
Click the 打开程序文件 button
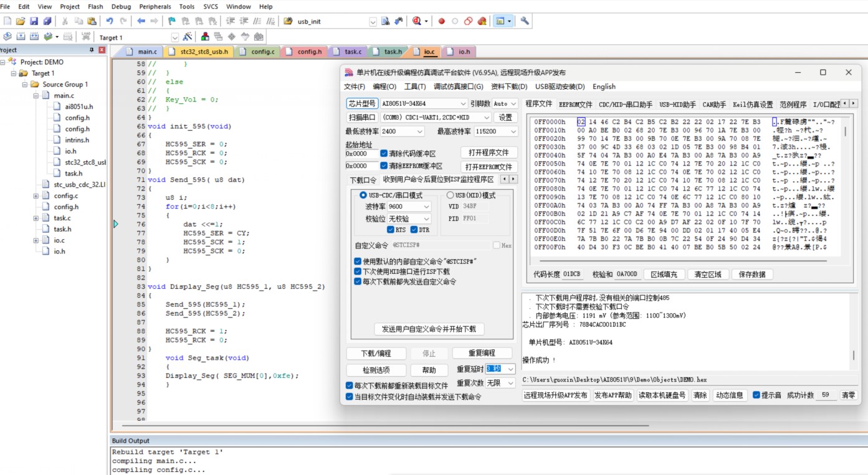[489, 153]
